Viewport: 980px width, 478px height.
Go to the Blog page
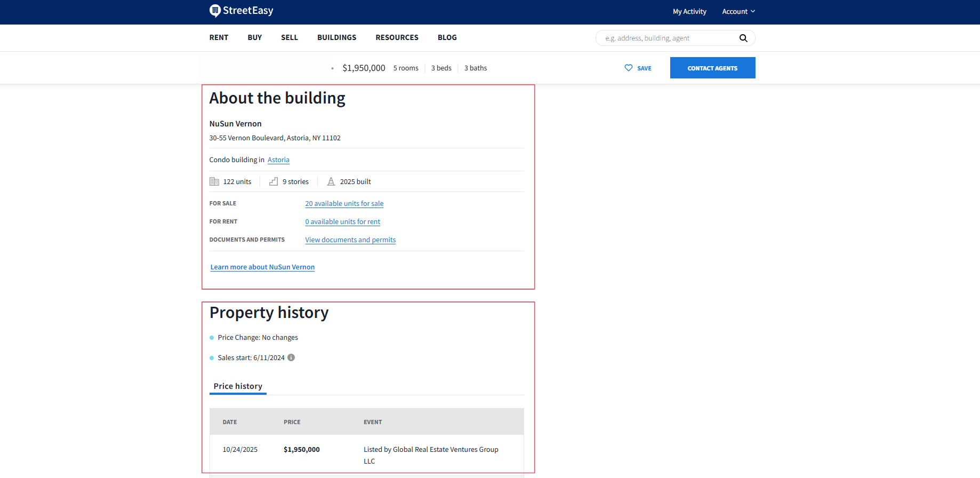click(x=447, y=37)
